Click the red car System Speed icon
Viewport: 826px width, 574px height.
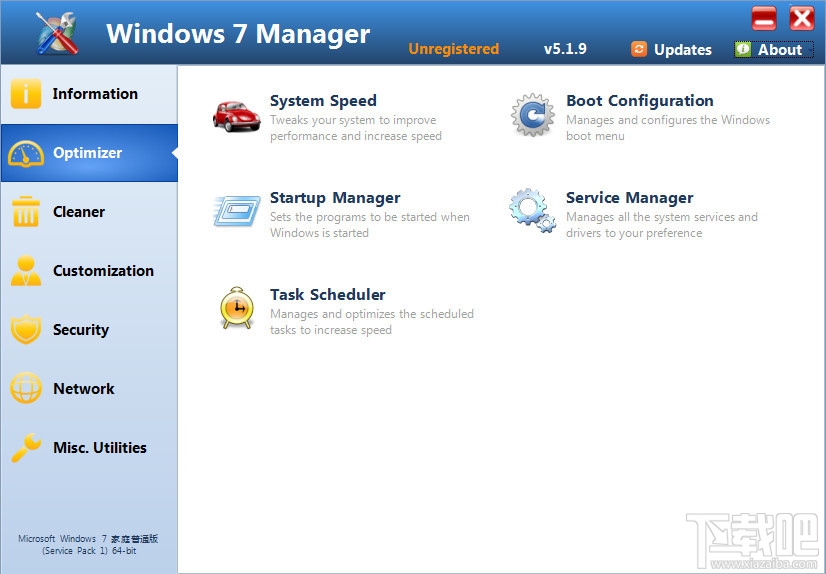click(x=237, y=116)
